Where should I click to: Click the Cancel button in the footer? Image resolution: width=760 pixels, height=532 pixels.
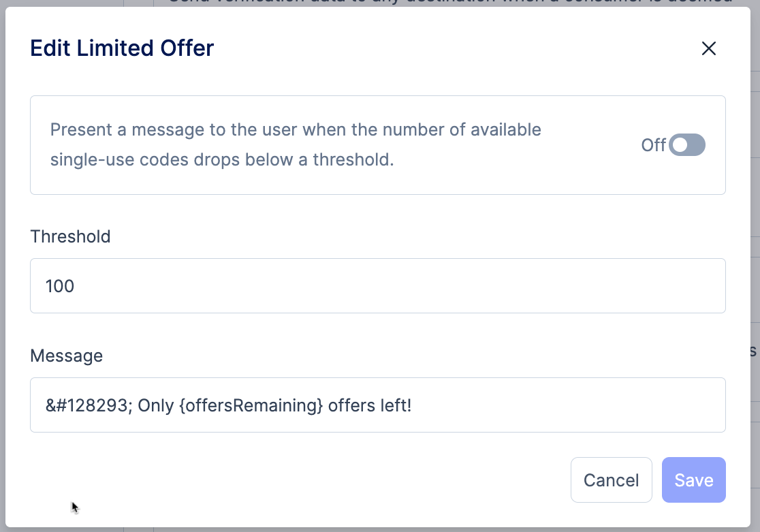(611, 480)
